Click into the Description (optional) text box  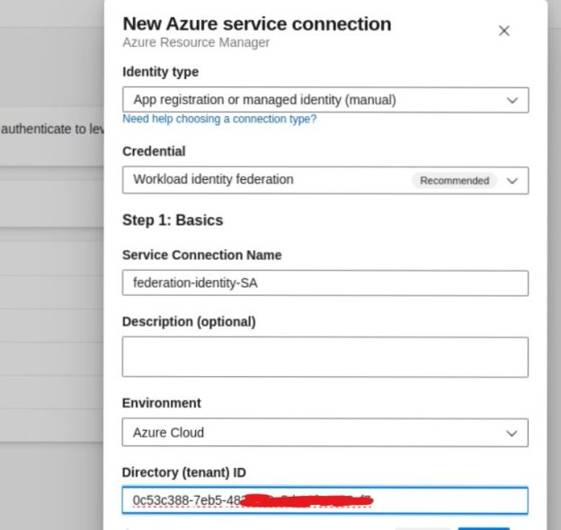325,357
